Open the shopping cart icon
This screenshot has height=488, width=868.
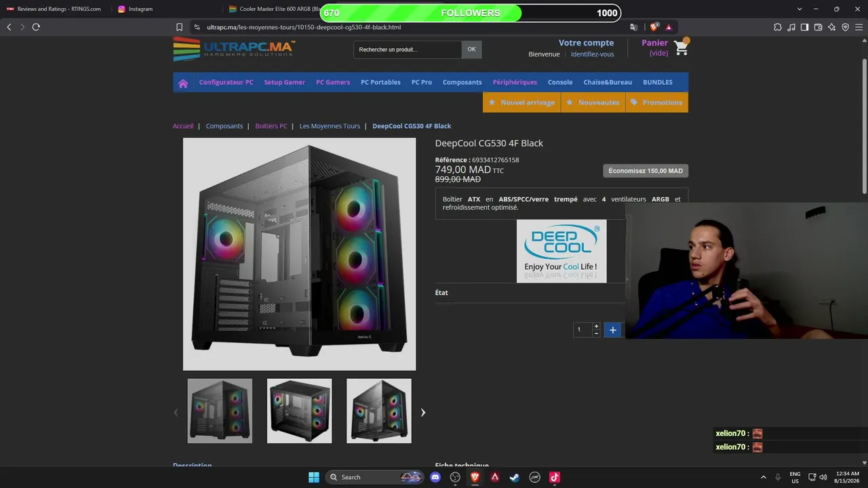681,47
